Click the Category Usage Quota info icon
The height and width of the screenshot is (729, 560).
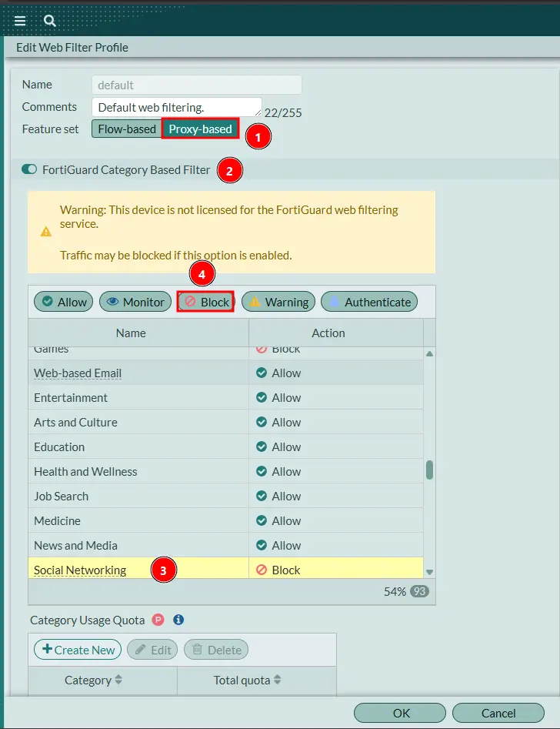point(178,620)
